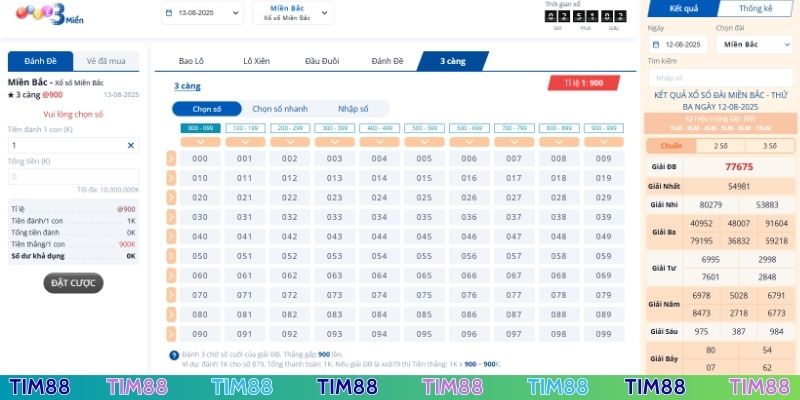The image size is (800, 400).
Task: Clear the bet amount with X icon
Action: point(130,145)
